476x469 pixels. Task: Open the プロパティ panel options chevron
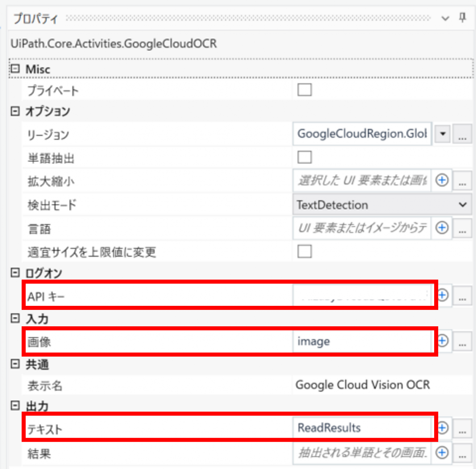tap(445, 18)
